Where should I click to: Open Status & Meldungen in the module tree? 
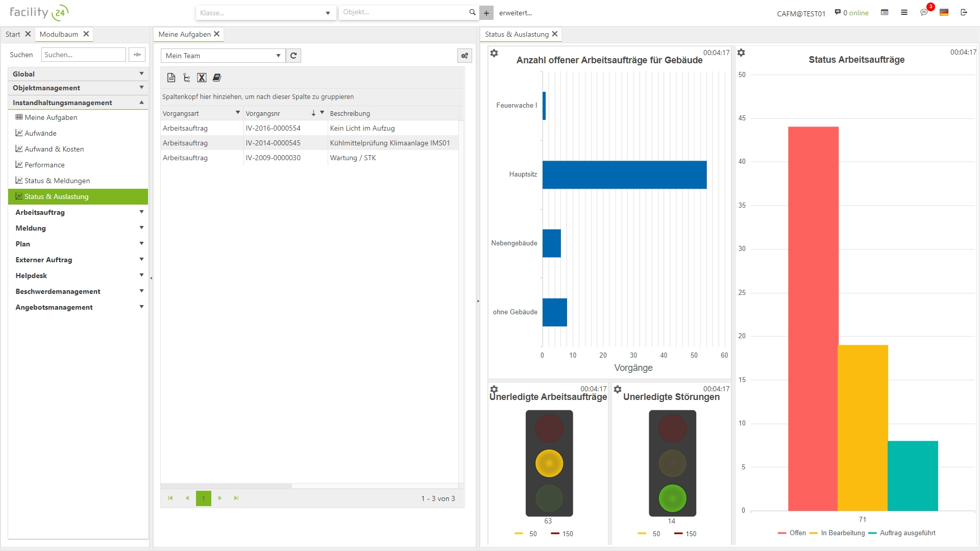[57, 181]
